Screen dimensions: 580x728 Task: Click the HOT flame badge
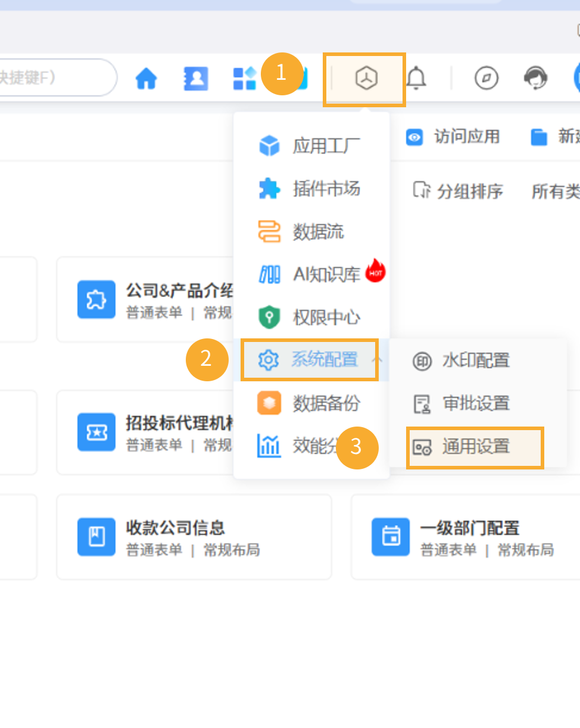[x=375, y=271]
